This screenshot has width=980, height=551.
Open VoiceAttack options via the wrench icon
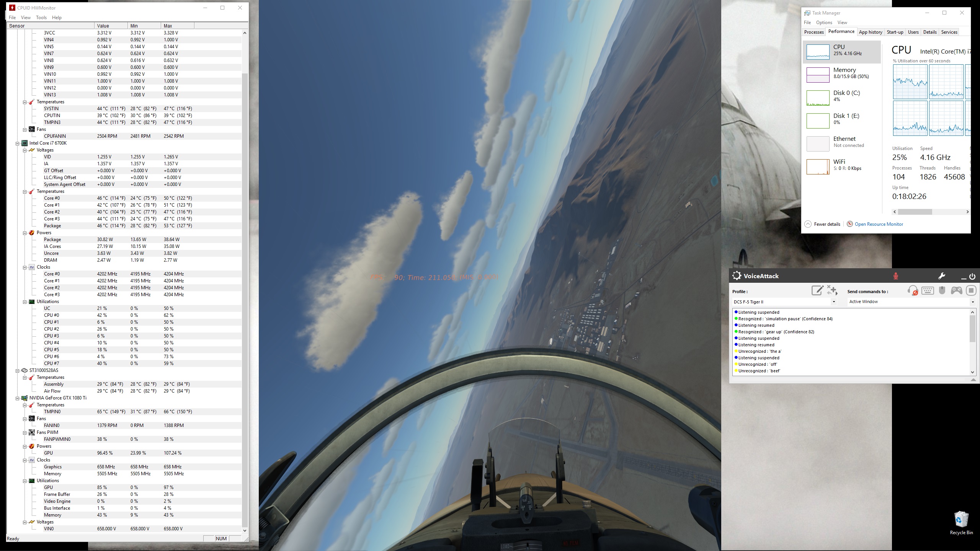coord(942,276)
